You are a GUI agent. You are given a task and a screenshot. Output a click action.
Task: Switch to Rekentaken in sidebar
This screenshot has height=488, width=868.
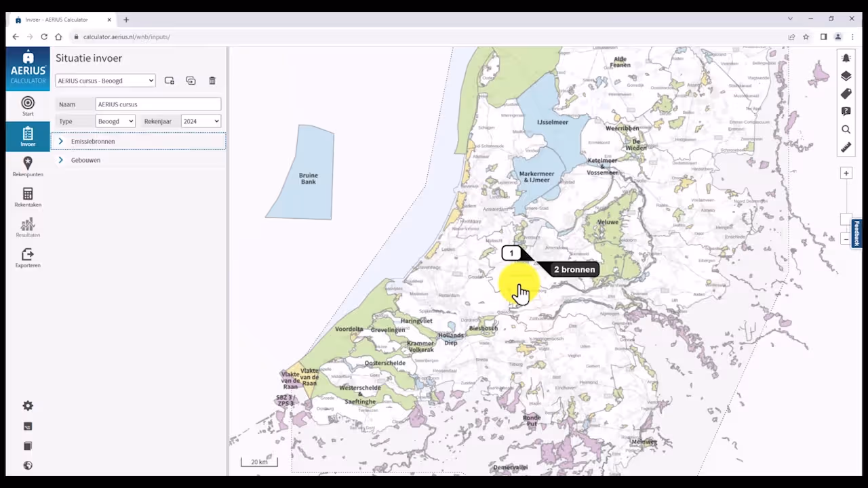(x=28, y=197)
